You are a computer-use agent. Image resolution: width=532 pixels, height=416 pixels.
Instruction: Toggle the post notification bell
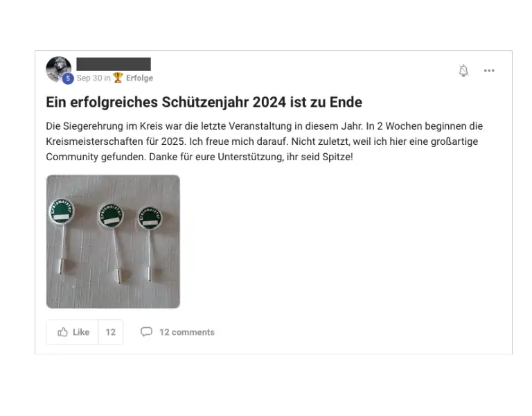pyautogui.click(x=463, y=71)
